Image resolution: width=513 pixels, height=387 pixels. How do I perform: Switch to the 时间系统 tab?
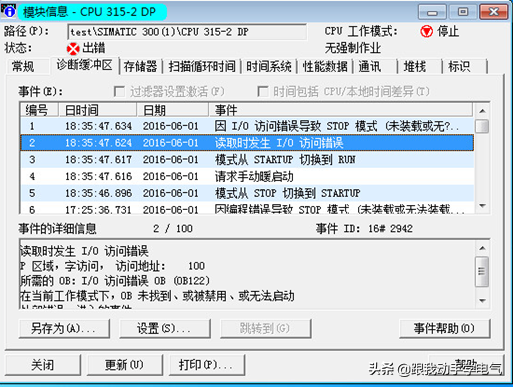coord(269,66)
